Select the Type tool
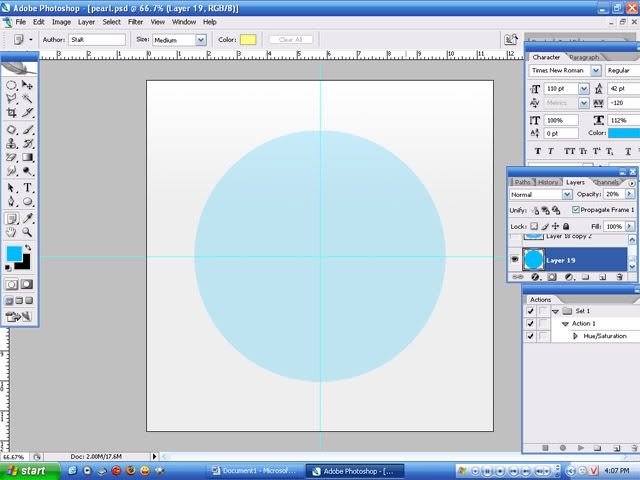640x480 pixels. point(27,188)
